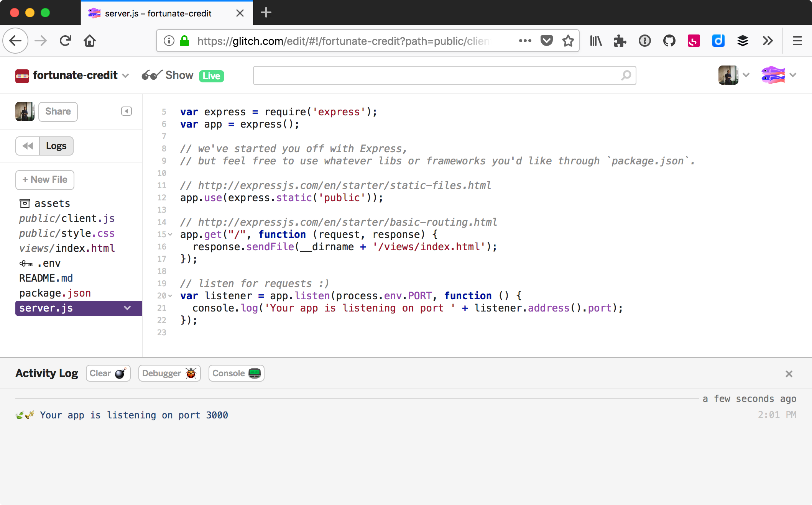Click the project search input field
812x505 pixels.
point(437,75)
